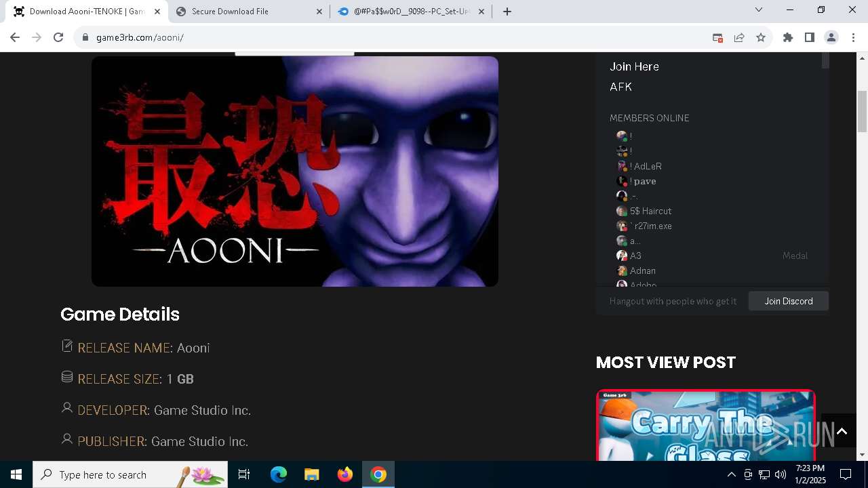Switch to Secure Download File tab
Screen dimensions: 868x488
tap(249, 12)
